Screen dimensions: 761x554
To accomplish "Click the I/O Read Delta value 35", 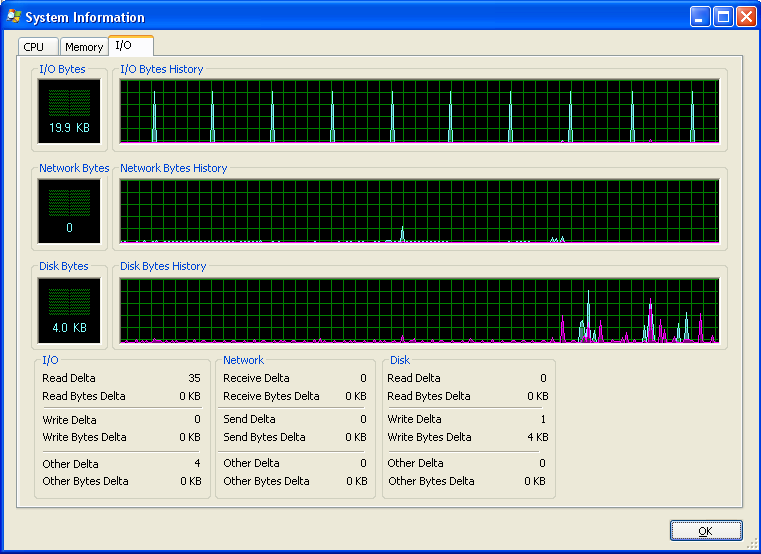I will (194, 378).
